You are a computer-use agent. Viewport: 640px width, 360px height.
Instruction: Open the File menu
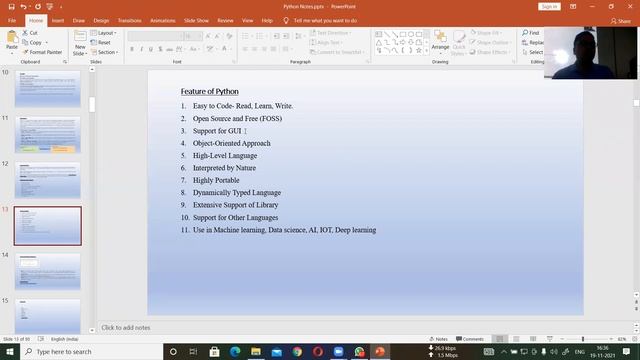[12, 20]
